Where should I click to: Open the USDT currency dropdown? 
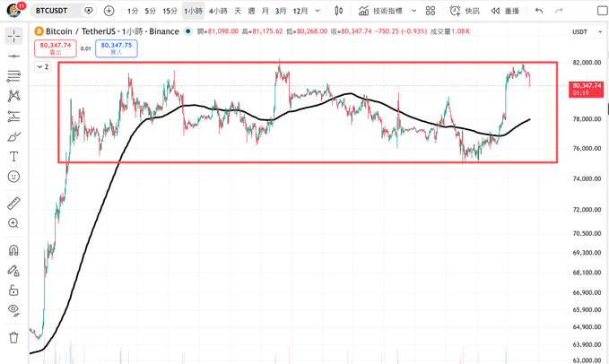[587, 31]
